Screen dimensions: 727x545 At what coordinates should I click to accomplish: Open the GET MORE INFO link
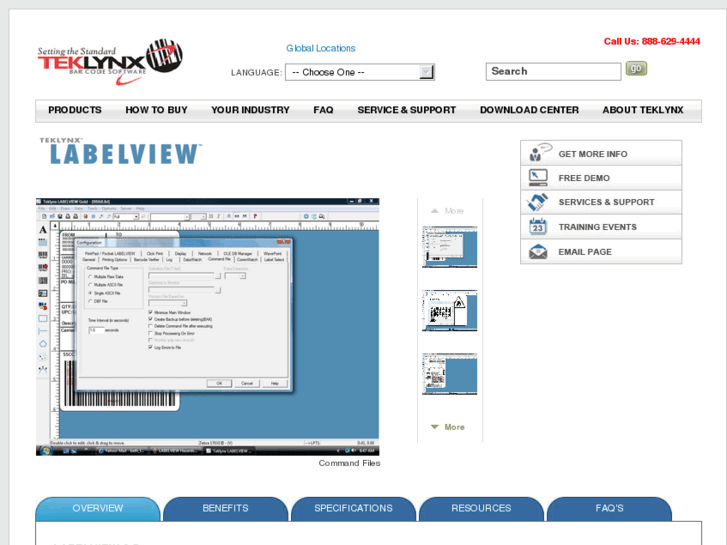point(593,154)
